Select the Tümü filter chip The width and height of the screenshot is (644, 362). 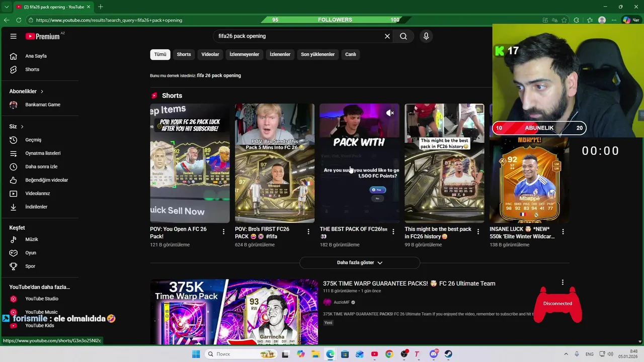pos(160,54)
